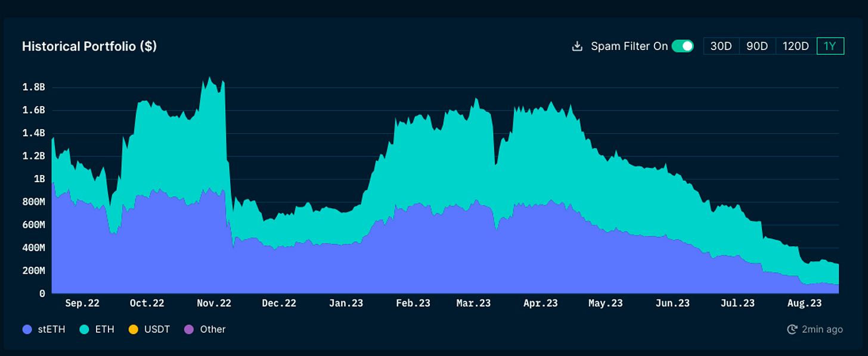Click the ETH teal legend dot
868x356 pixels.
pyautogui.click(x=84, y=329)
